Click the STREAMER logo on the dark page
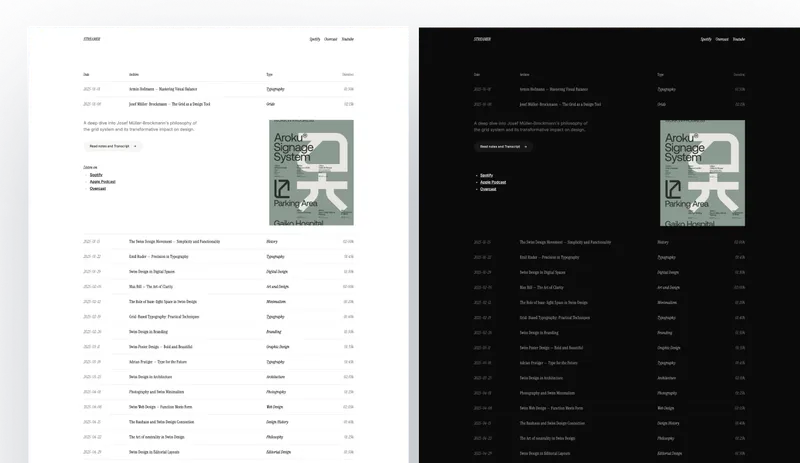 482,39
